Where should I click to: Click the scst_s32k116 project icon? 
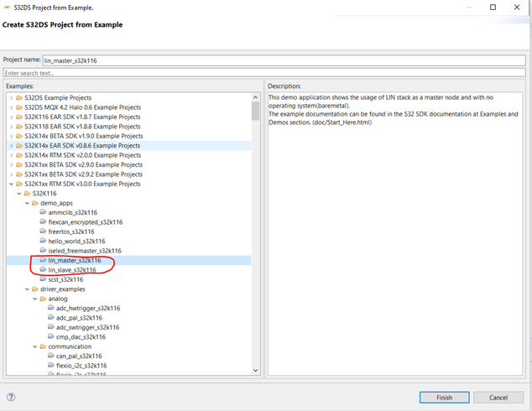pyautogui.click(x=43, y=279)
